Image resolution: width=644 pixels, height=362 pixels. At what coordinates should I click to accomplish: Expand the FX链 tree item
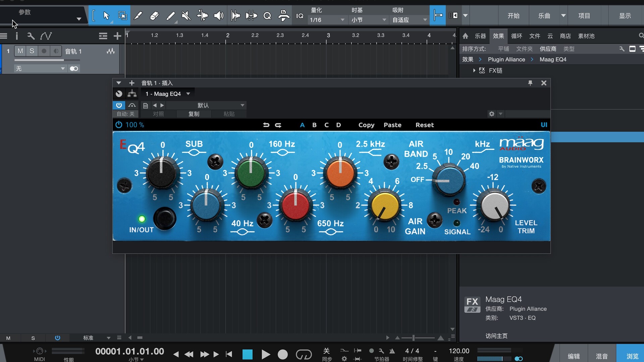click(x=474, y=70)
